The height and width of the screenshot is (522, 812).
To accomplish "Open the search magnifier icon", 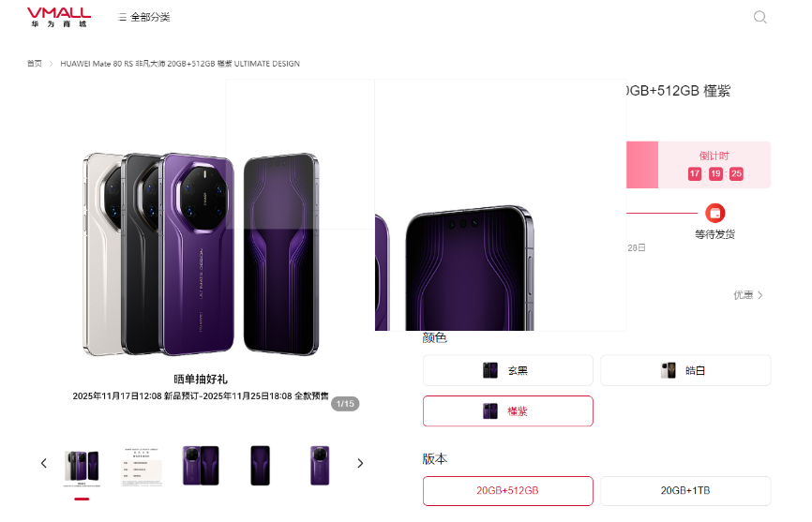I will [759, 17].
